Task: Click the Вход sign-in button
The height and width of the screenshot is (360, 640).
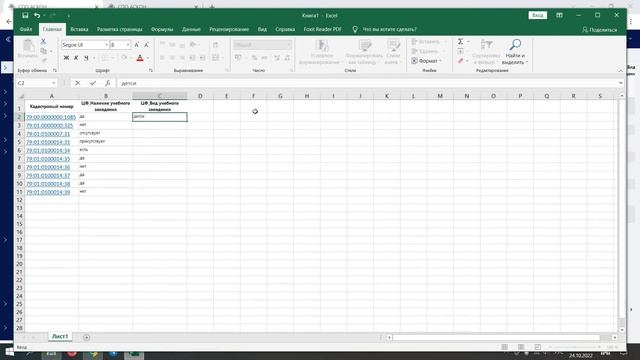Action: coord(538,16)
